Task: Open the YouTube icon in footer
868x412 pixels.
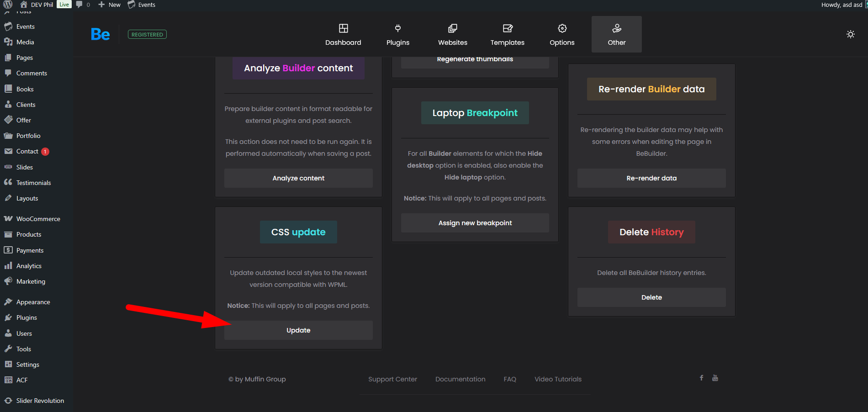Action: coord(715,378)
